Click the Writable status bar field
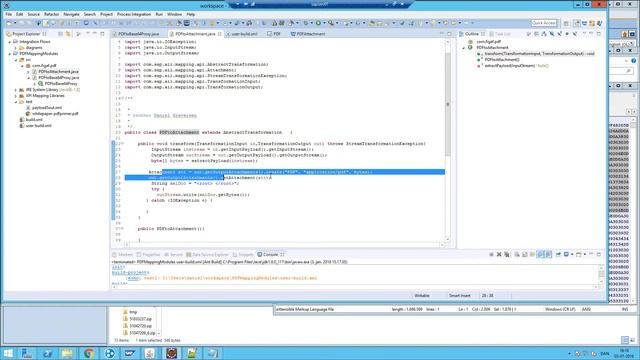The width and height of the screenshot is (640, 360). 422,296
